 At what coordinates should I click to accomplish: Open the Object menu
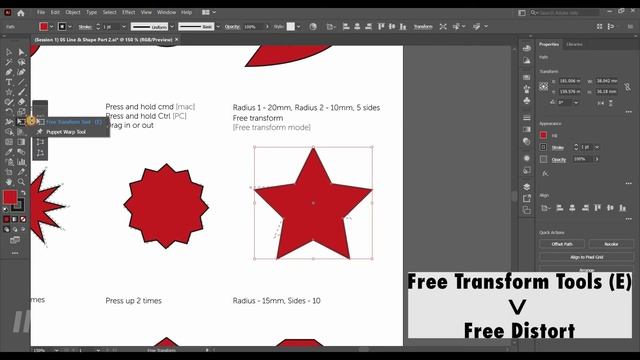(x=73, y=12)
